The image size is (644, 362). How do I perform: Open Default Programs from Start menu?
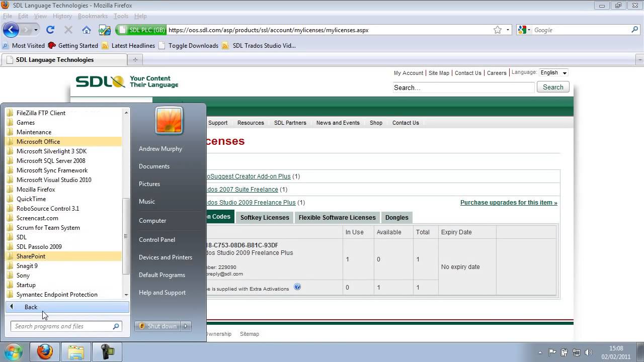(162, 275)
